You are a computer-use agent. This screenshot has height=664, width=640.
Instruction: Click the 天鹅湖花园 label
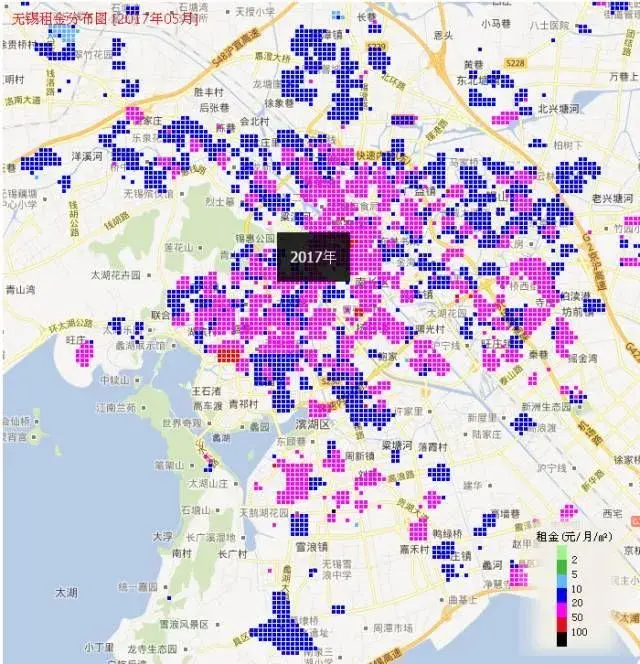[x=264, y=513]
